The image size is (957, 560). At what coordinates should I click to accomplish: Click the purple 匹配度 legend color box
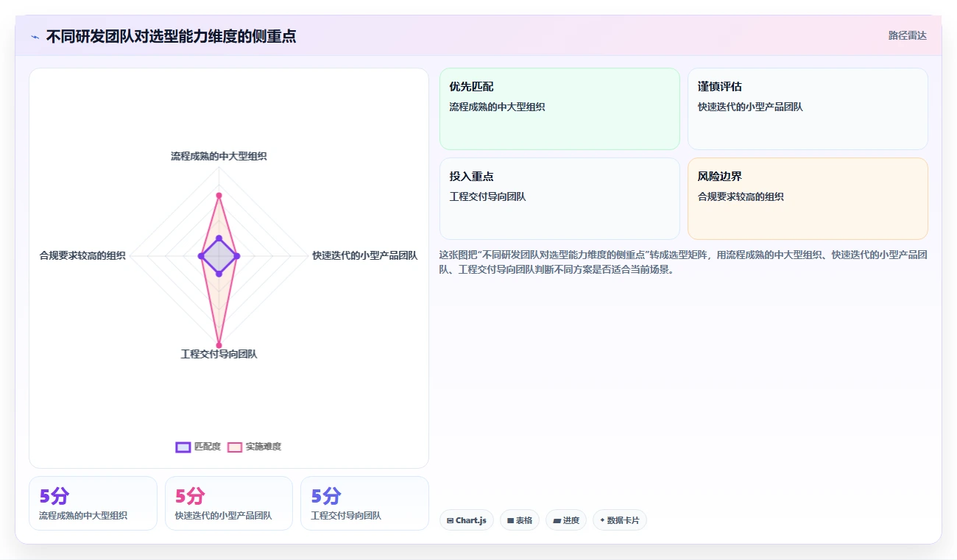[183, 447]
